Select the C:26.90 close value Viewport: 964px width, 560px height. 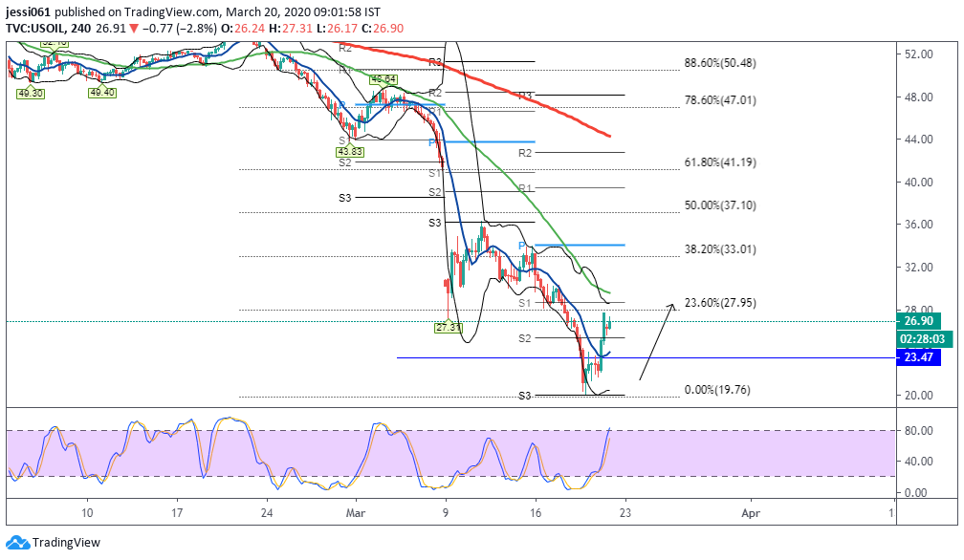coord(383,29)
